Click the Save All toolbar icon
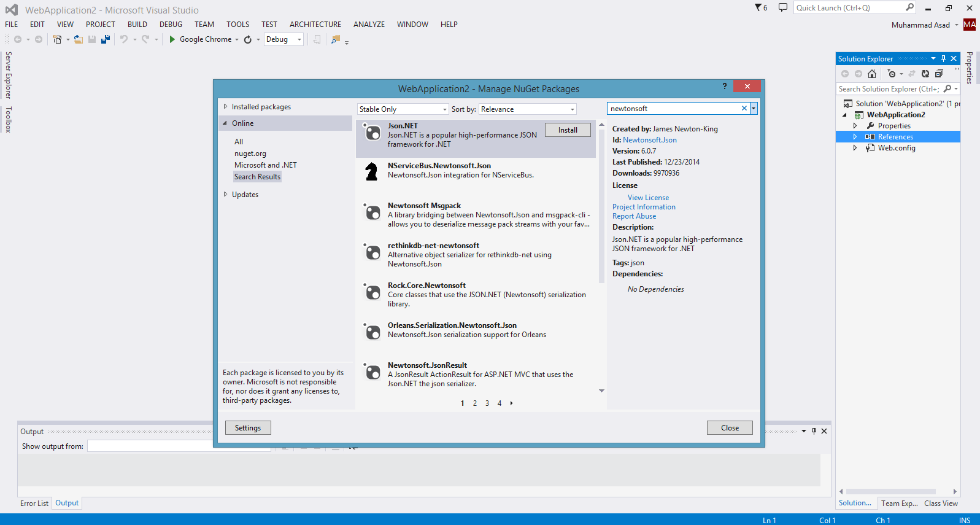 (x=106, y=39)
